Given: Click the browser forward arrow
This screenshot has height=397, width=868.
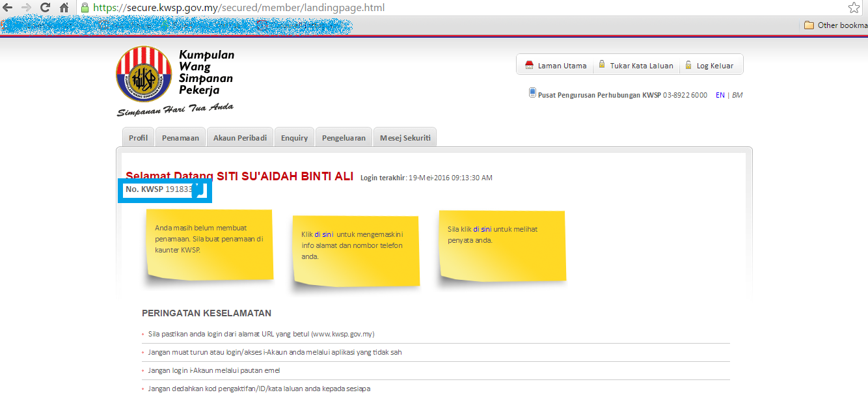Looking at the screenshot, I should [27, 8].
